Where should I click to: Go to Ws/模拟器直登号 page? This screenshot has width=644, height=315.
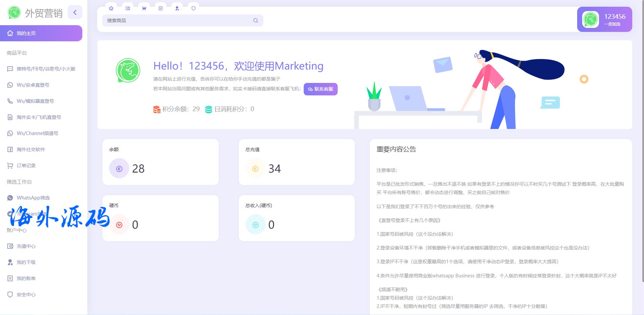pos(35,101)
